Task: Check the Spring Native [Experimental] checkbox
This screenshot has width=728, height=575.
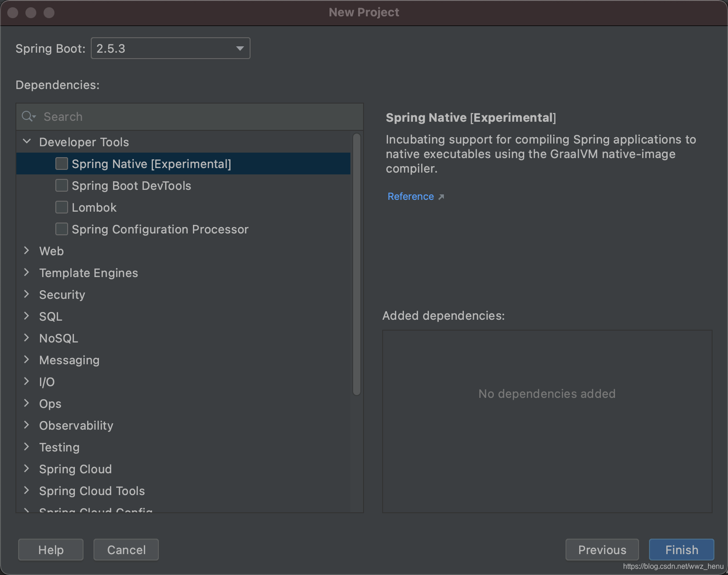Action: [x=62, y=164]
